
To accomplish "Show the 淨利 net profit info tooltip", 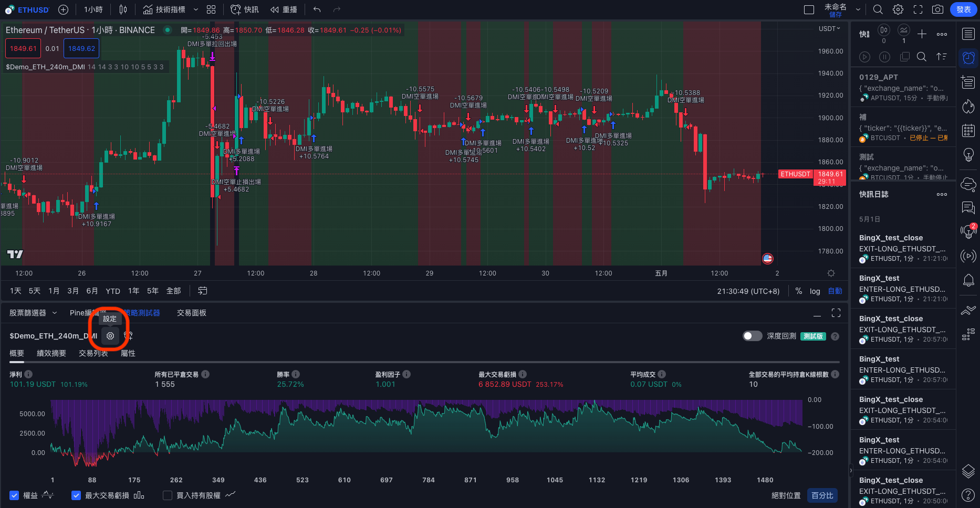I will (28, 374).
